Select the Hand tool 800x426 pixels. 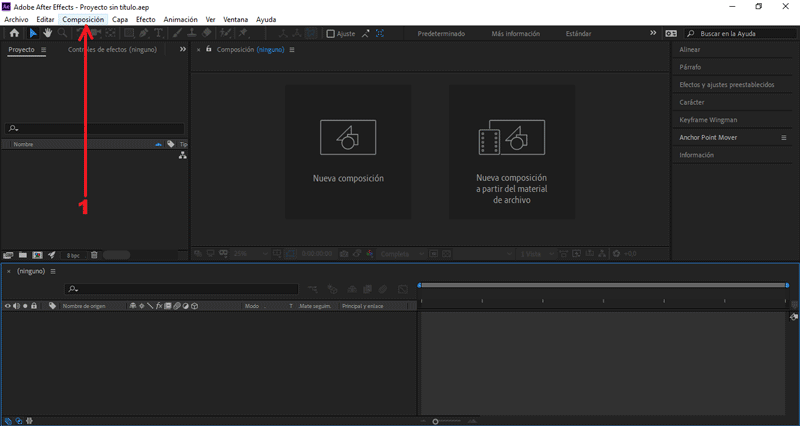47,33
